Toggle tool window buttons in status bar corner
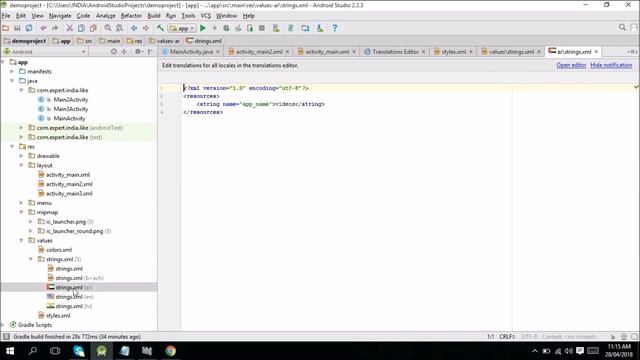The height and width of the screenshot is (360, 640). [6, 337]
